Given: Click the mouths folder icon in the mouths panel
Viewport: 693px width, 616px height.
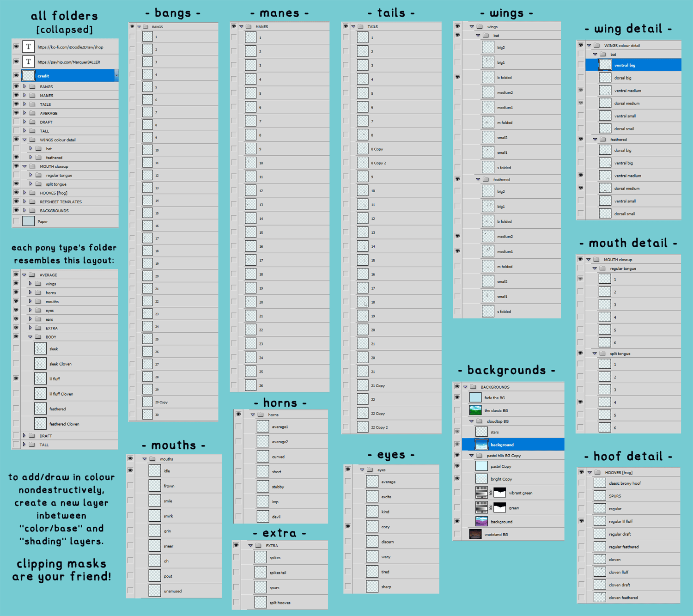Looking at the screenshot, I should [x=152, y=459].
